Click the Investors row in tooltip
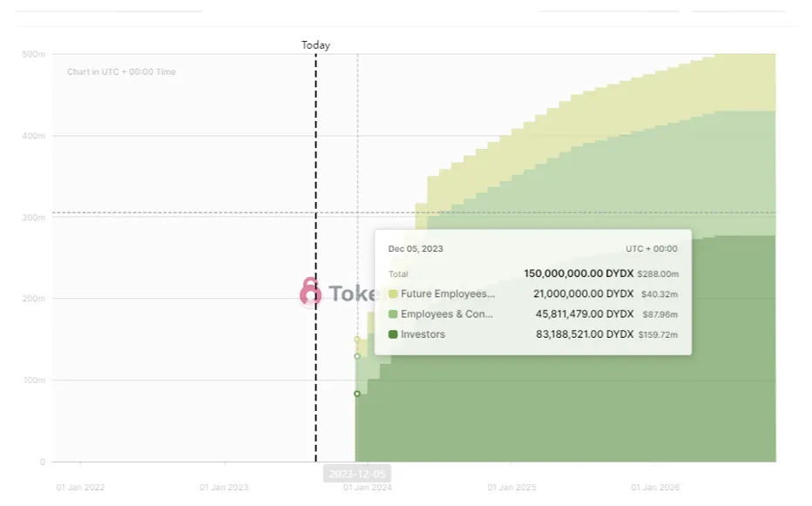 533,334
